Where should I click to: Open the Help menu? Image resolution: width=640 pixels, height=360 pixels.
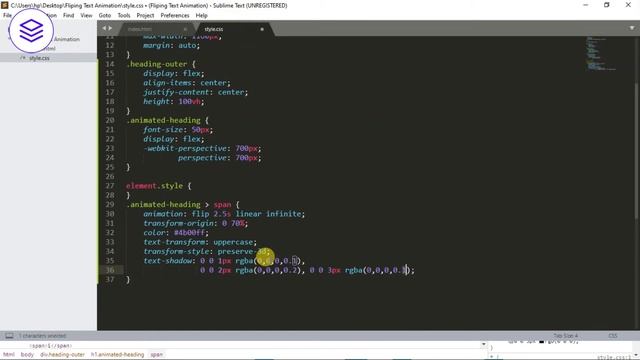pyautogui.click(x=202, y=16)
